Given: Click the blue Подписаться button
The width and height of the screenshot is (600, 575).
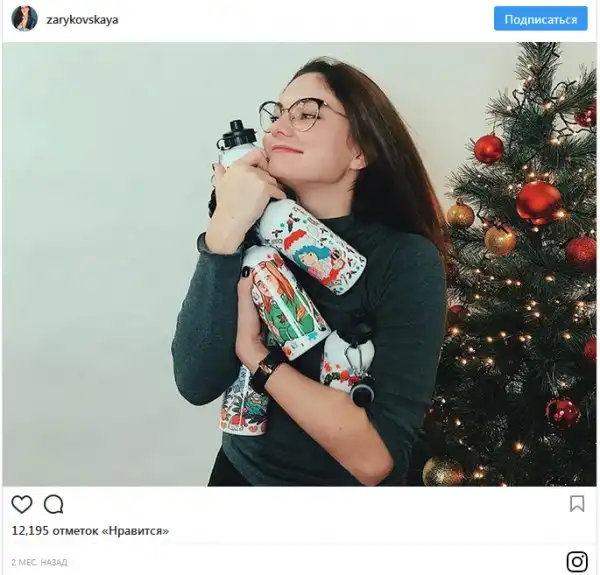Looking at the screenshot, I should coord(541,18).
